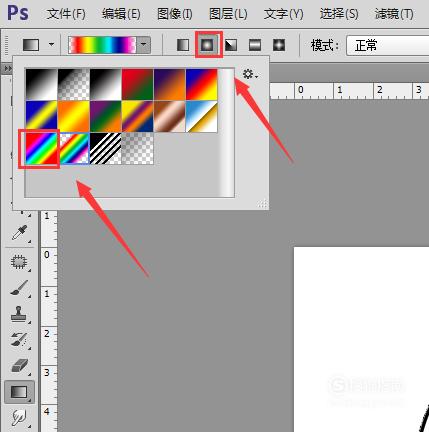This screenshot has width=429, height=432.
Task: Open the 图像(I) menu
Action: tap(175, 14)
